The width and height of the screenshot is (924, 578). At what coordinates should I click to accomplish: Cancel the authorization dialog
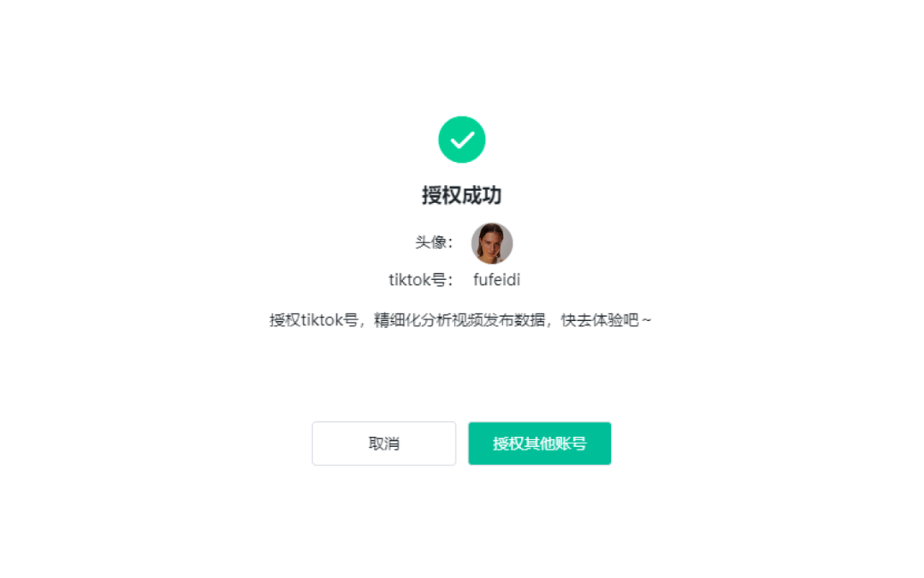[383, 444]
